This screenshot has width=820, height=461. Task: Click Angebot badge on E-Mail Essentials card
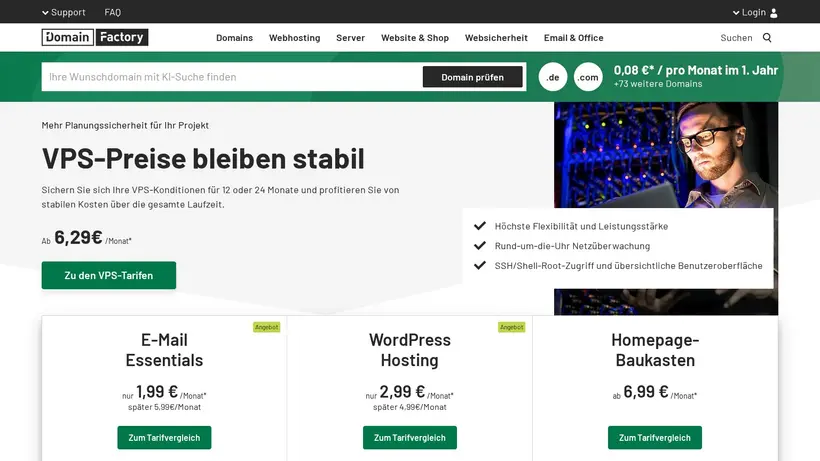pyautogui.click(x=267, y=327)
